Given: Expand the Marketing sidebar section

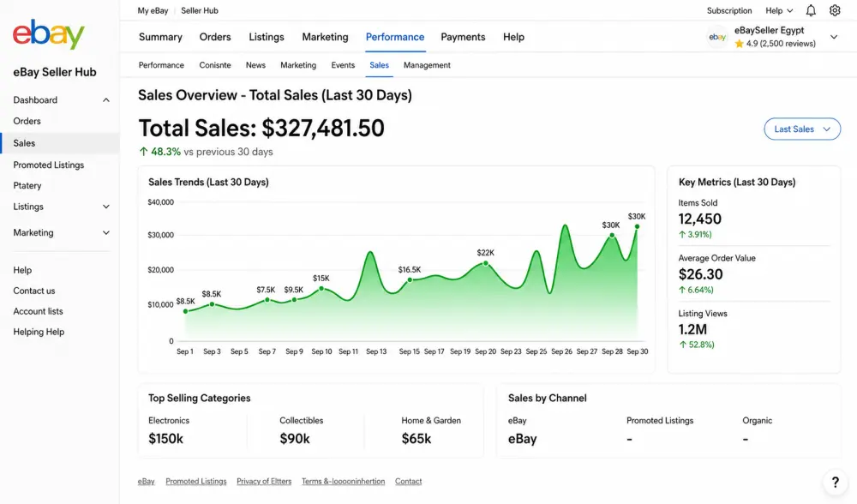Looking at the screenshot, I should pyautogui.click(x=106, y=233).
